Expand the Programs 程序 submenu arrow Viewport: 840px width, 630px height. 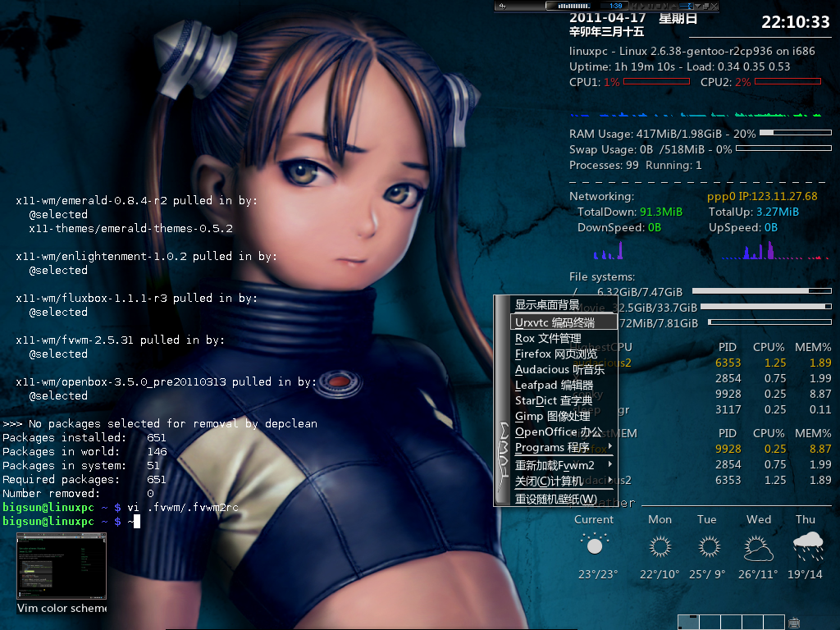tap(610, 445)
